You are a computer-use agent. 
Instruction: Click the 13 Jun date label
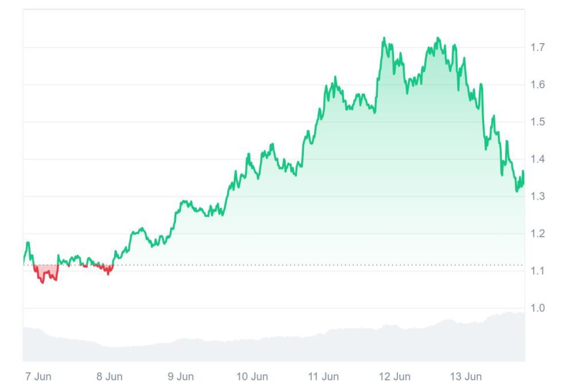click(x=466, y=377)
